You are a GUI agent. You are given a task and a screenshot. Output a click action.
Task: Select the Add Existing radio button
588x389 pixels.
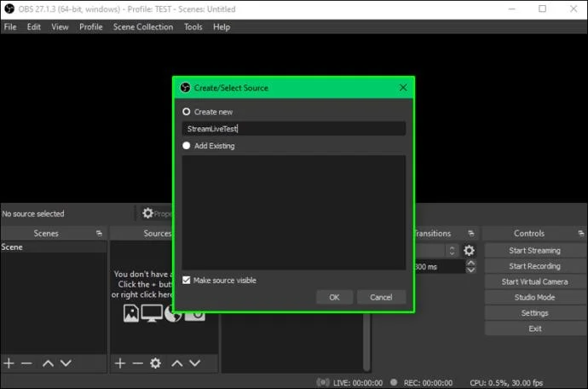point(187,146)
